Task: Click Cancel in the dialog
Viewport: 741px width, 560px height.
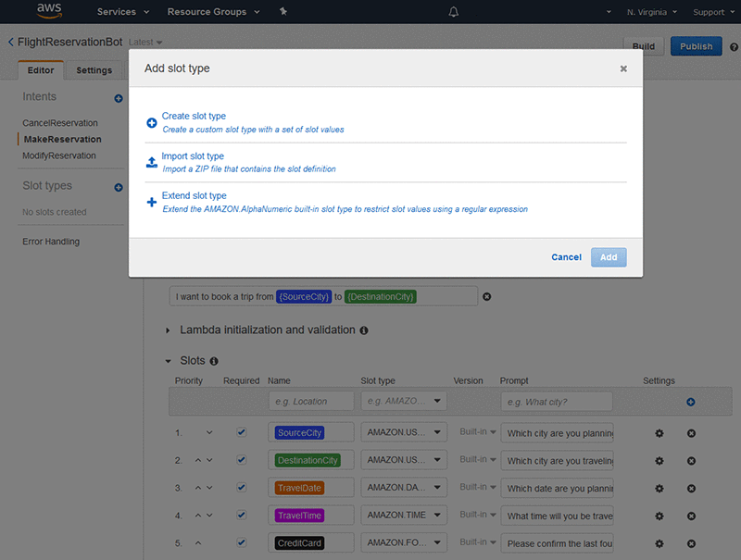Action: point(566,257)
